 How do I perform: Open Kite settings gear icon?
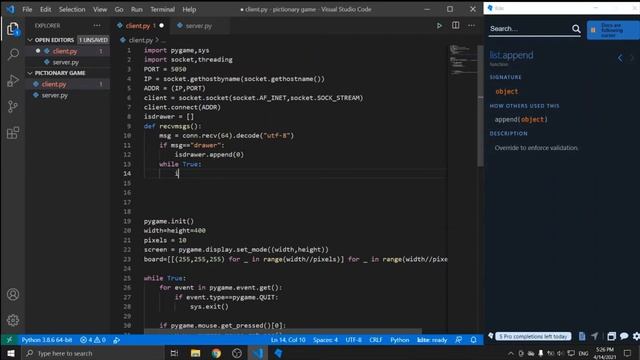coord(636,336)
